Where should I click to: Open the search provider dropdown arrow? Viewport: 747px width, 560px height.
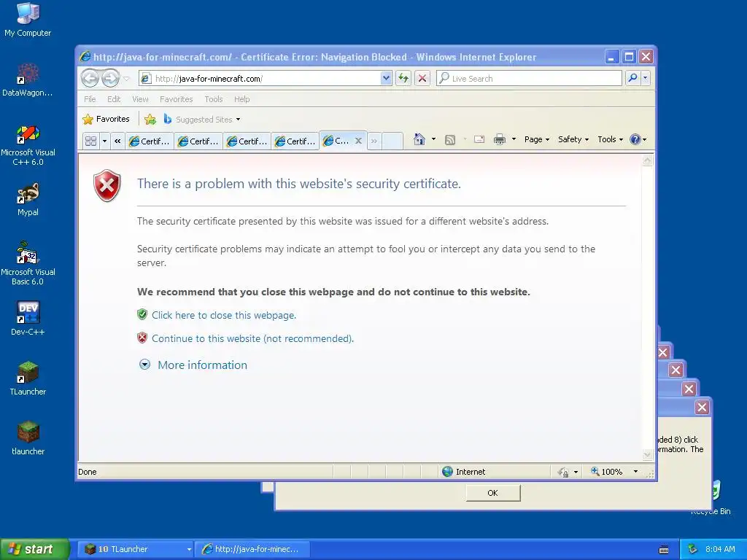[x=645, y=77]
